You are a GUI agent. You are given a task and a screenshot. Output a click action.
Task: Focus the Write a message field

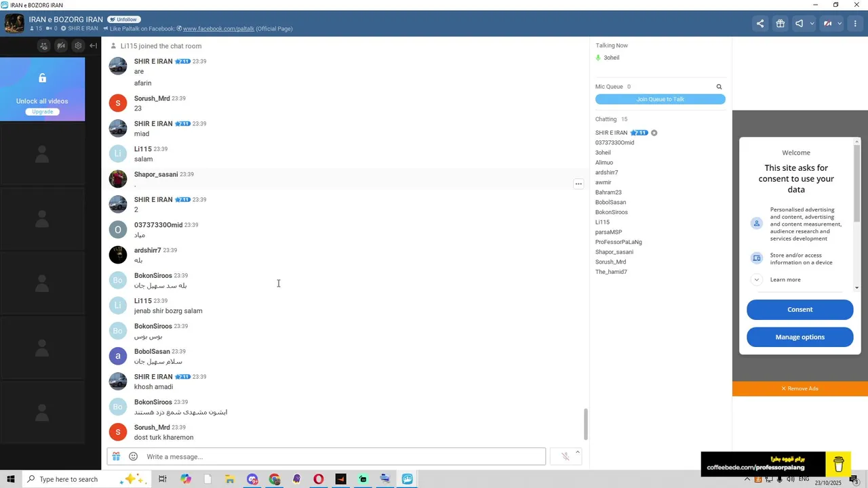[344, 457]
